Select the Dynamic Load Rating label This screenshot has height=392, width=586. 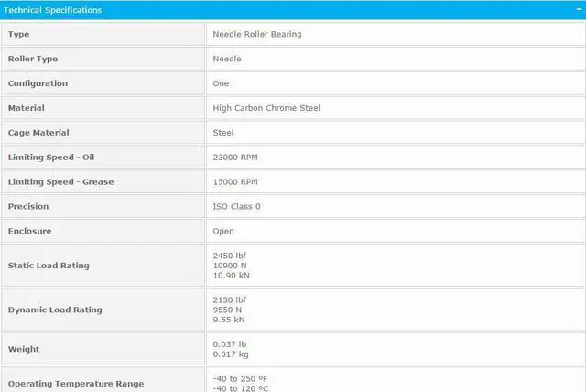[x=55, y=310]
